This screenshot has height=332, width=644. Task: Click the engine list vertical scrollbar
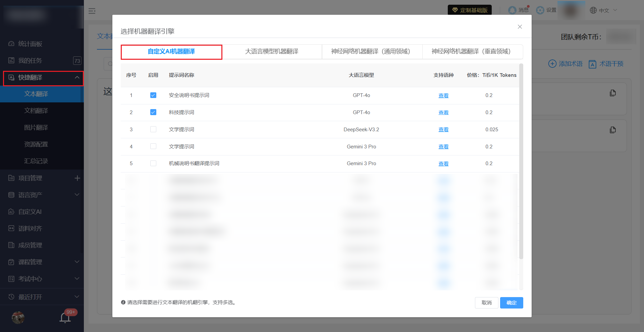[521, 161]
